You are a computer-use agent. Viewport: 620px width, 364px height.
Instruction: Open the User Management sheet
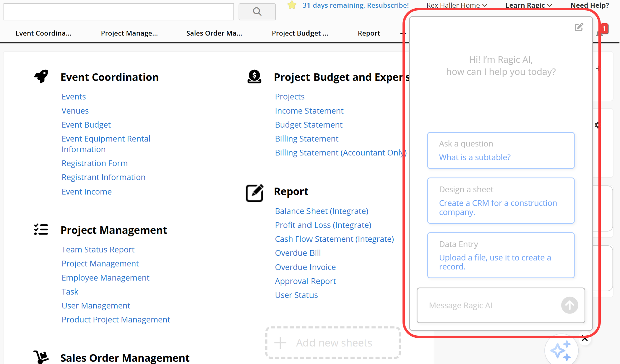[x=96, y=305]
